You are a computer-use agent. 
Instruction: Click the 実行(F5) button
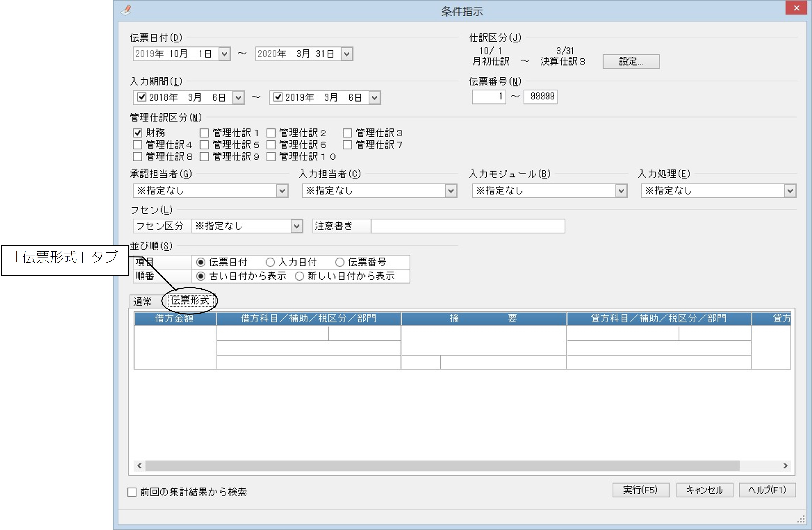(640, 490)
